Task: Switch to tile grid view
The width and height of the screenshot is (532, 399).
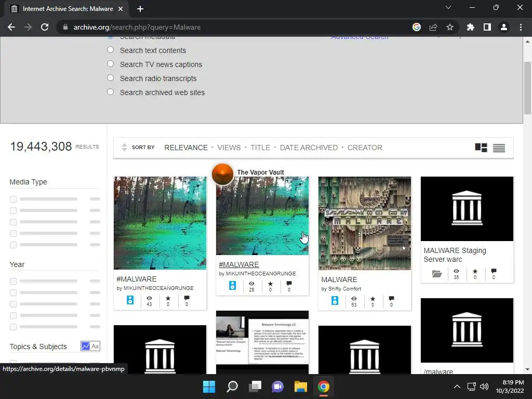Action: pos(481,148)
